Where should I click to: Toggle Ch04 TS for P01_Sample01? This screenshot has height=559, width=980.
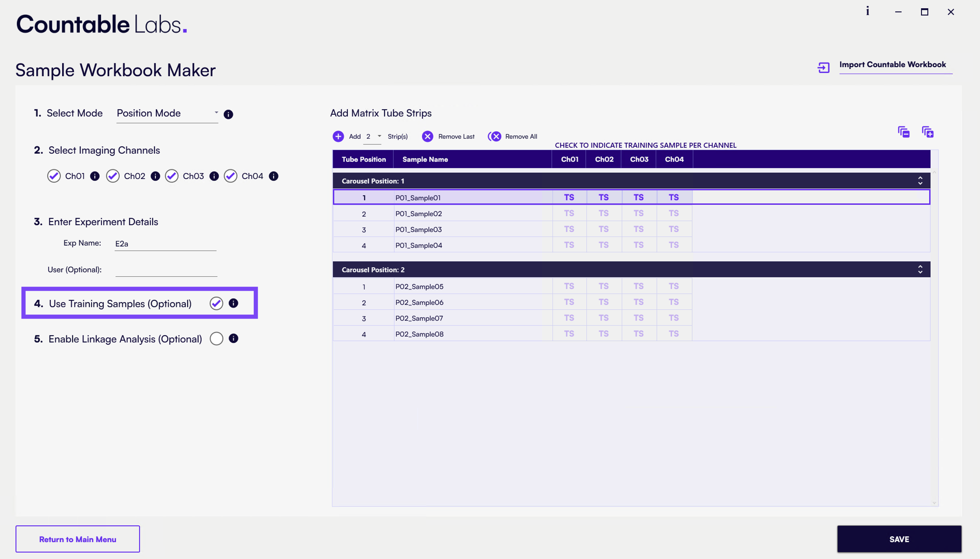(674, 197)
